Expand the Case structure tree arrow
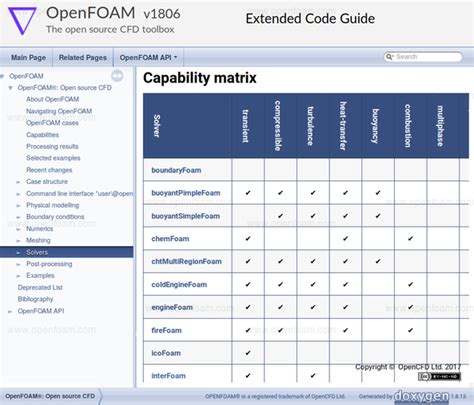Image resolution: width=474 pixels, height=405 pixels. pyautogui.click(x=19, y=182)
